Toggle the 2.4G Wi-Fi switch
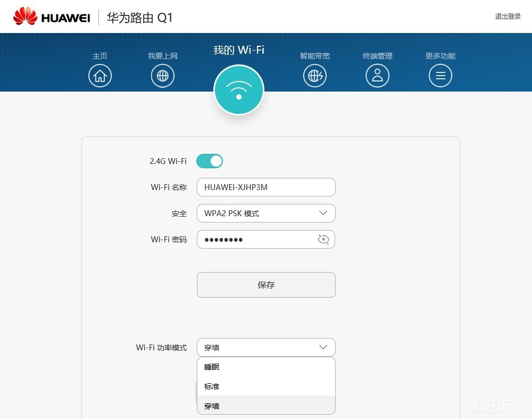This screenshot has height=419, width=532. pyautogui.click(x=209, y=161)
